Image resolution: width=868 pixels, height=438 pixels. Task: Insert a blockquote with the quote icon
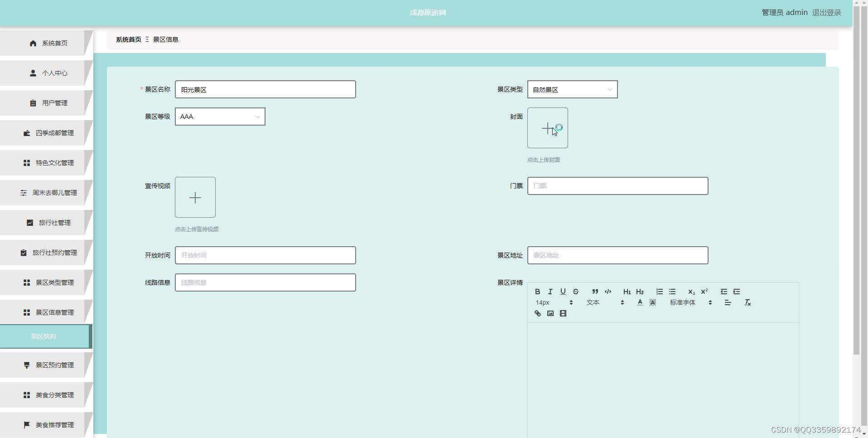pos(595,292)
